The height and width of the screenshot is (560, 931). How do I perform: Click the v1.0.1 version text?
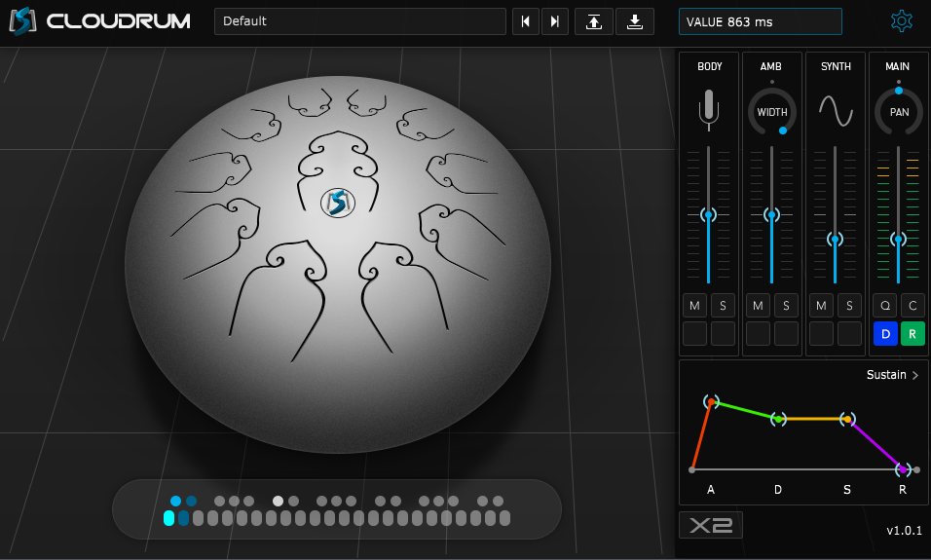pos(905,531)
